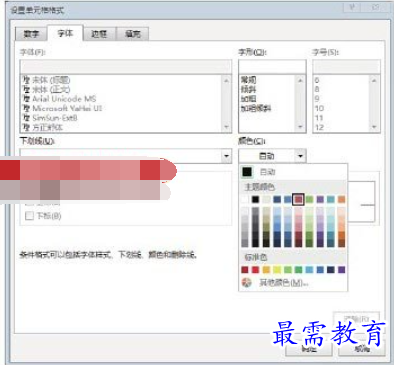Click the font icon beside Microsoft YaHei UI
This screenshot has height=365, width=394.
[26, 108]
